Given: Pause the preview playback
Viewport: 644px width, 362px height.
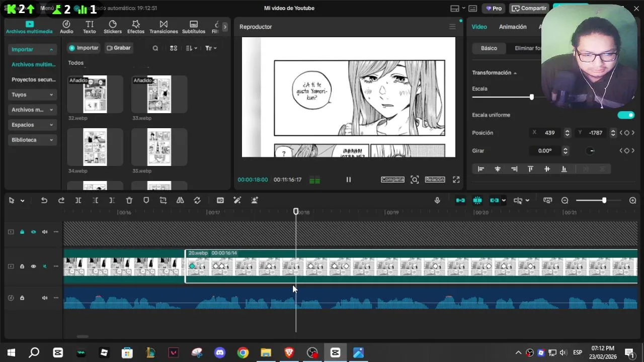Looking at the screenshot, I should pos(348,179).
